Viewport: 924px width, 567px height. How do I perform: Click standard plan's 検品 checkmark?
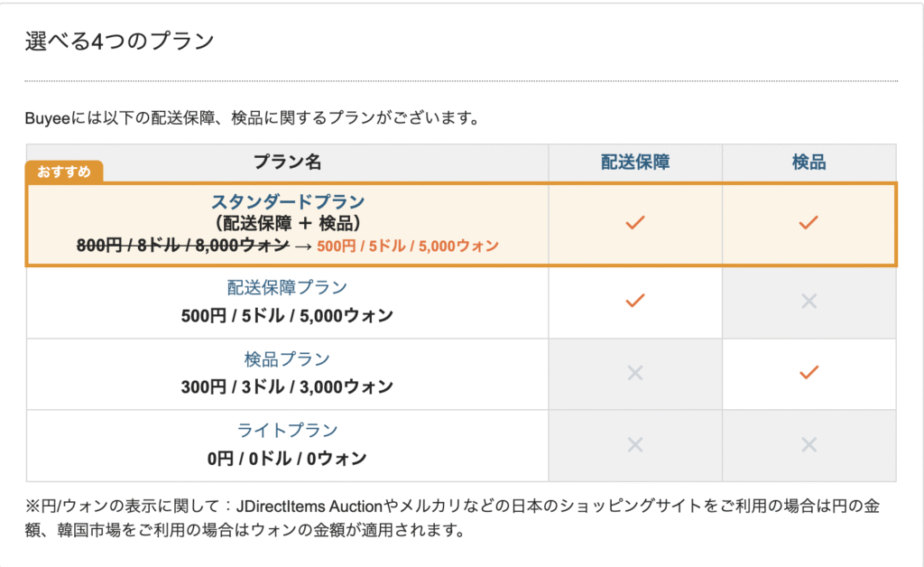[808, 223]
